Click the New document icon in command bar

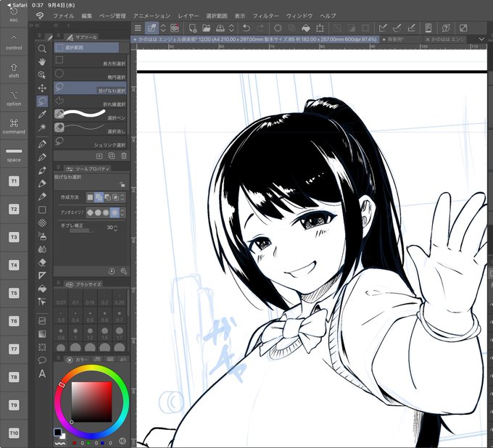[x=193, y=28]
